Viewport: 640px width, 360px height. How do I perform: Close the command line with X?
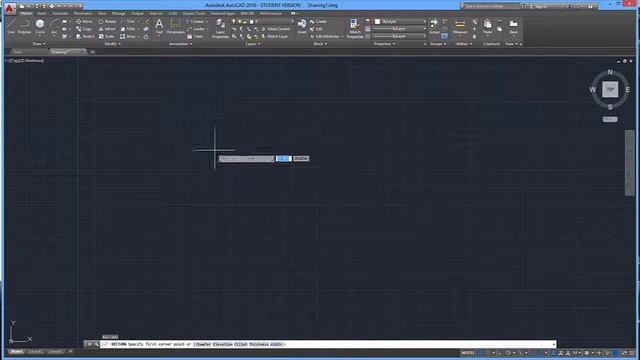pos(89,344)
